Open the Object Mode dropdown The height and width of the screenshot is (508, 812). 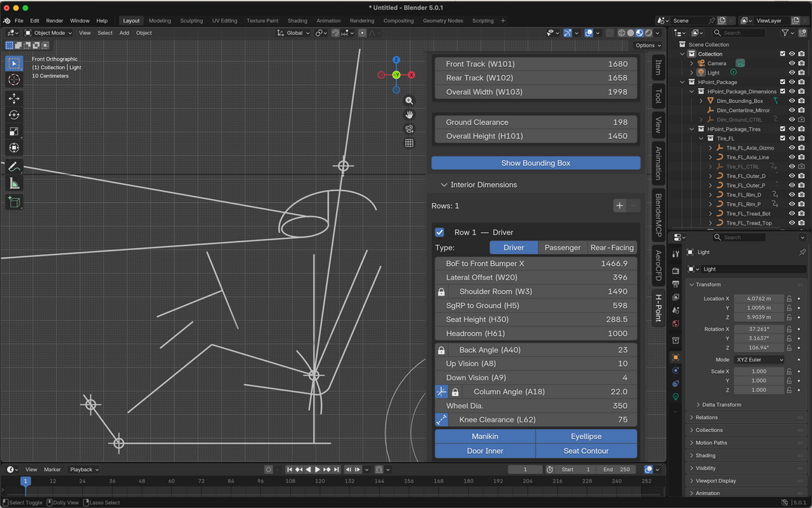pos(49,32)
